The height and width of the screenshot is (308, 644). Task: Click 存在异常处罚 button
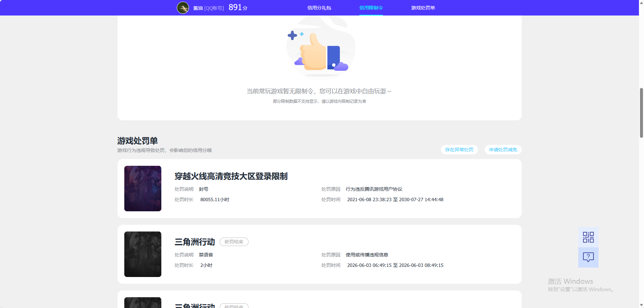coord(459,150)
